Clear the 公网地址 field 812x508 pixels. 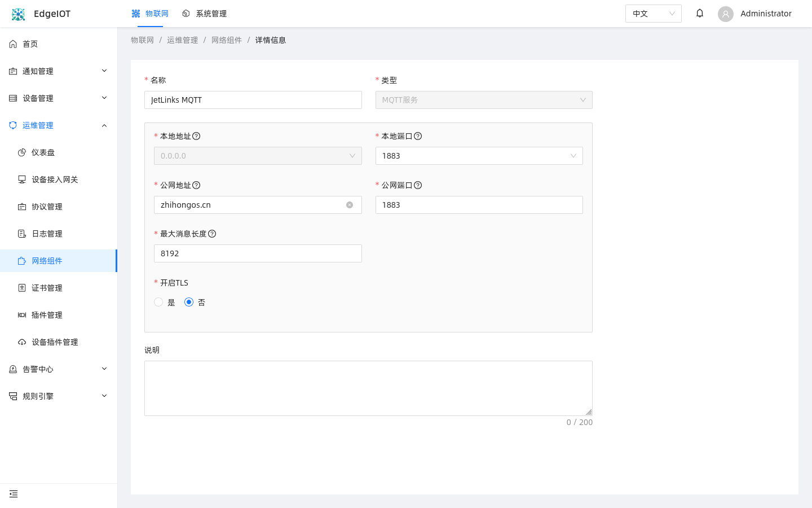point(350,205)
